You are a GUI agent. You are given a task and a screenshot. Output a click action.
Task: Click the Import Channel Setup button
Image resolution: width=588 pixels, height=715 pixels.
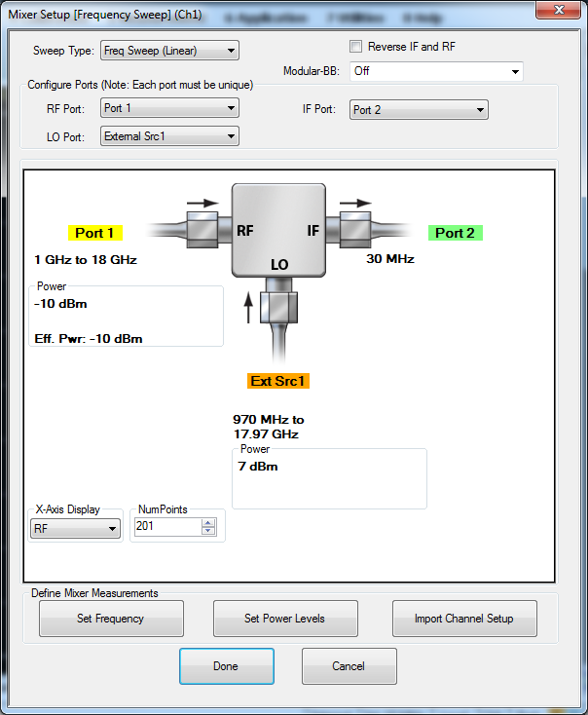[464, 619]
